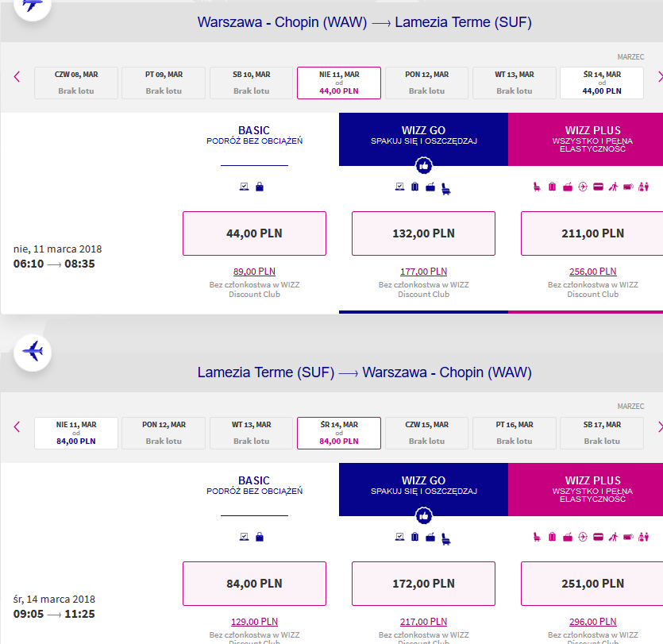Open the 177,00 PLN non-member price link
The image size is (663, 644).
click(423, 272)
